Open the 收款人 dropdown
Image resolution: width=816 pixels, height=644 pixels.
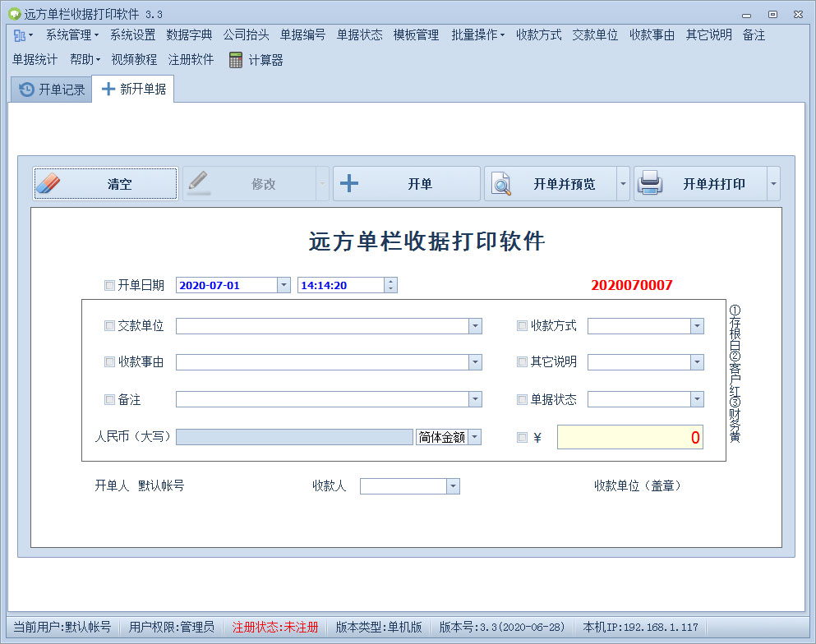pyautogui.click(x=452, y=486)
